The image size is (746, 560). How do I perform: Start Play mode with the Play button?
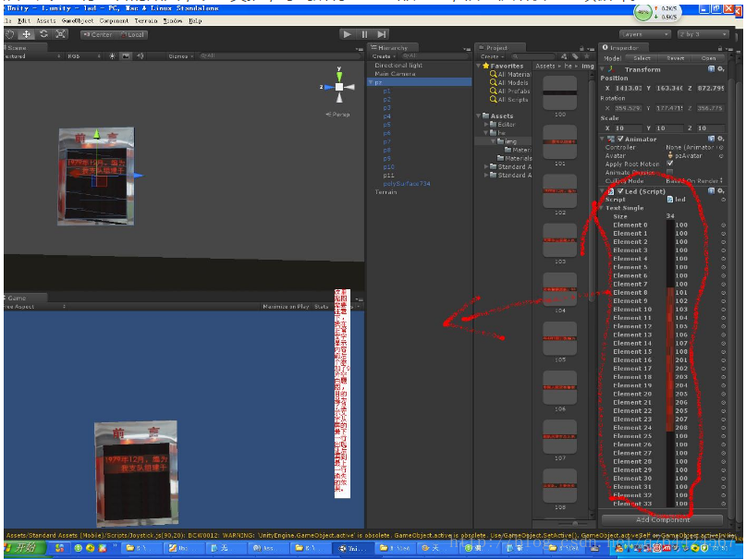348,34
